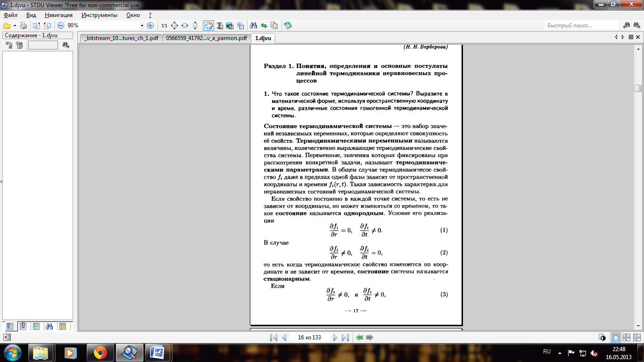This screenshot has width=644, height=362.
Task: Navigate back with green left arrow
Action: click(360, 337)
